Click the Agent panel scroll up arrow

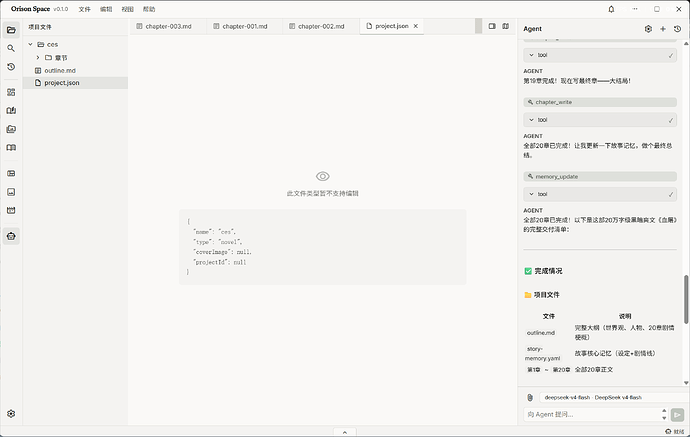pyautogui.click(x=686, y=43)
